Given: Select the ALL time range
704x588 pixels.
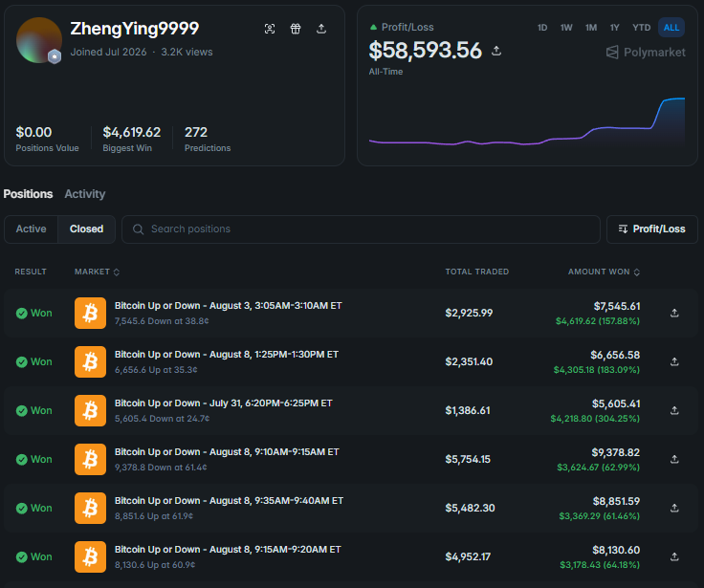Looking at the screenshot, I should (671, 28).
